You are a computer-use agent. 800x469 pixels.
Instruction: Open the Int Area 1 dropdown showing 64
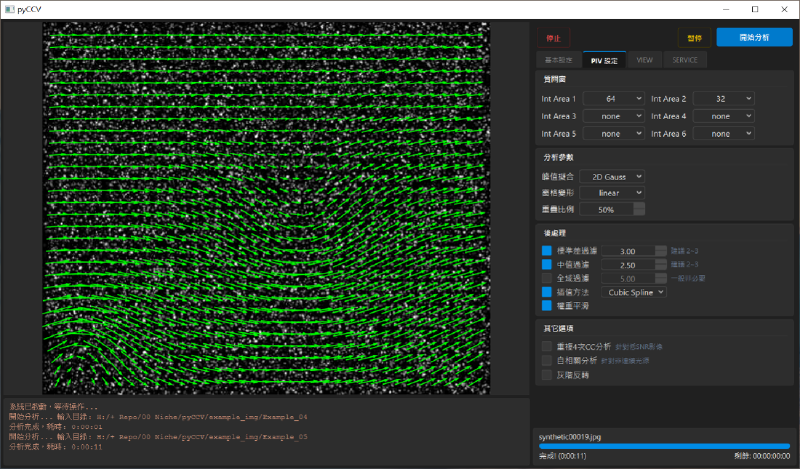pyautogui.click(x=614, y=98)
